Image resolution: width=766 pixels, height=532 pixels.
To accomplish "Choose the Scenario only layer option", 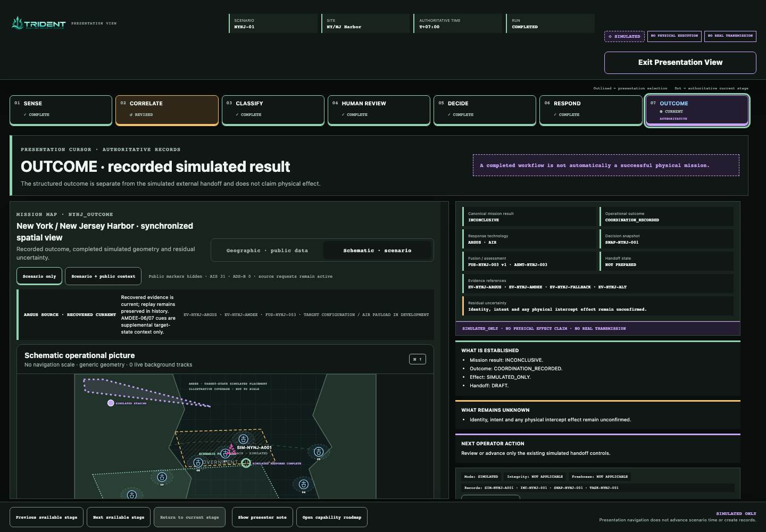I will 39,276.
